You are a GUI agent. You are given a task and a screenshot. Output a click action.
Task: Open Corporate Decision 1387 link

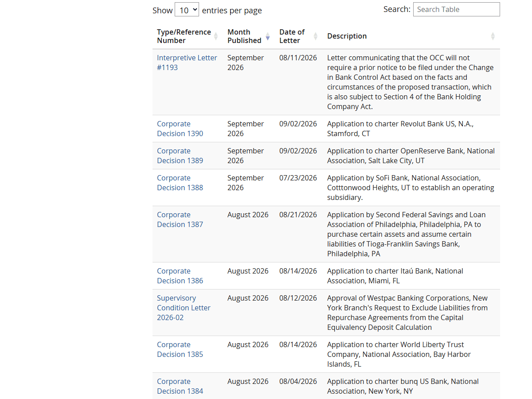pyautogui.click(x=180, y=219)
